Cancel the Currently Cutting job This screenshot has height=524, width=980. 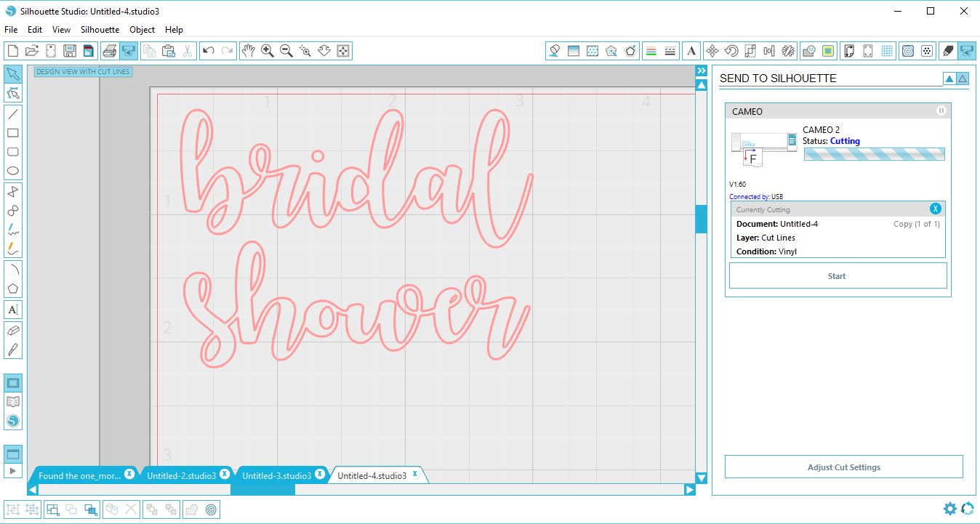tap(936, 209)
